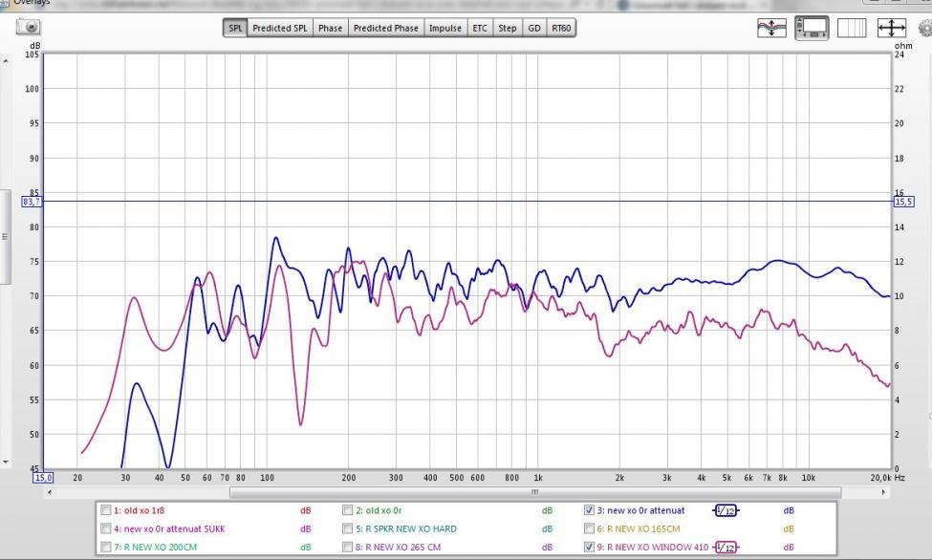
Task: Switch to the SPL tab
Action: click(x=235, y=28)
